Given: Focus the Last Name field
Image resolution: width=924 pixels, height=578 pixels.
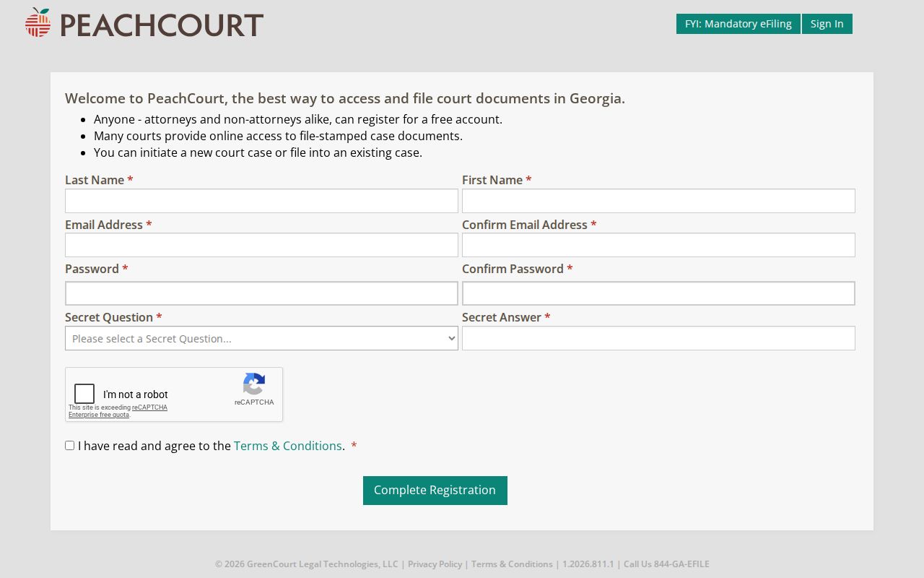Looking at the screenshot, I should click(261, 201).
